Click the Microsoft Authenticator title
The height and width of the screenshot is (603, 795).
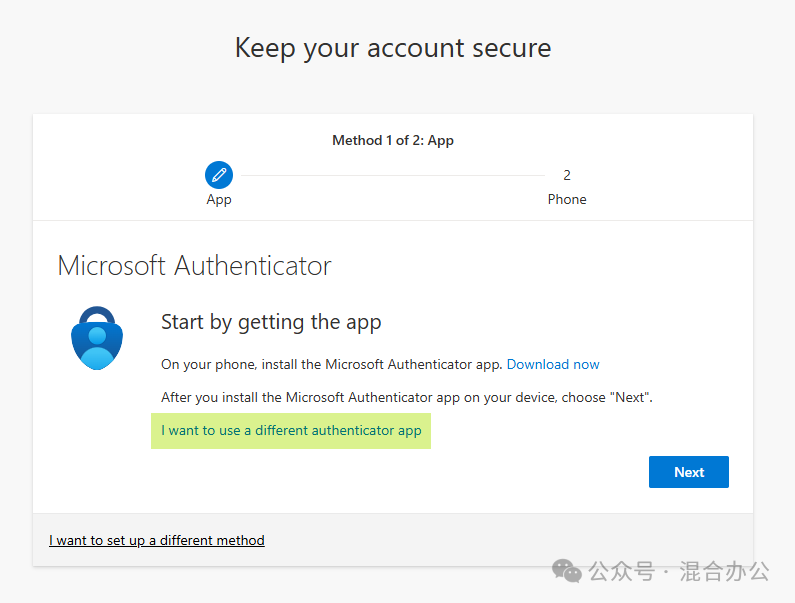[x=194, y=266]
